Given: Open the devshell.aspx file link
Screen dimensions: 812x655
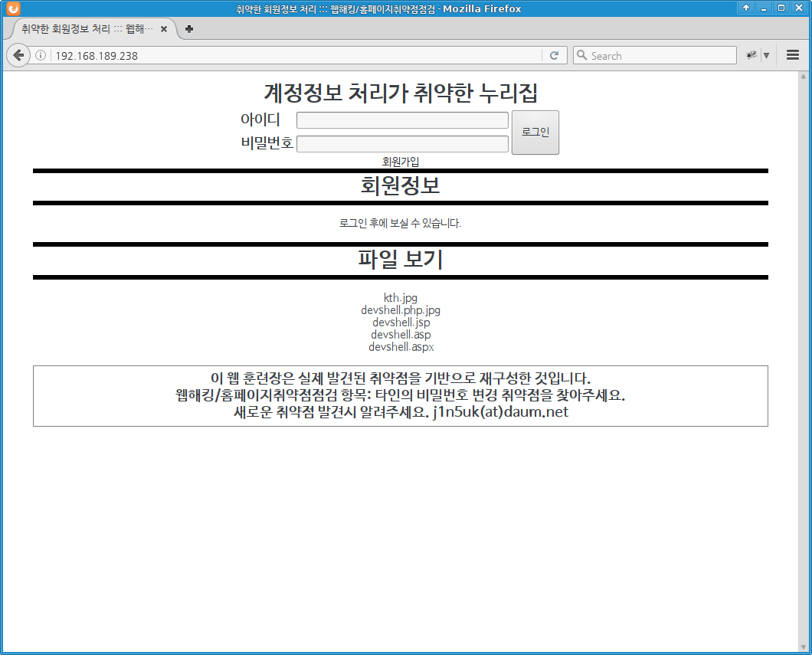Looking at the screenshot, I should click(x=401, y=347).
